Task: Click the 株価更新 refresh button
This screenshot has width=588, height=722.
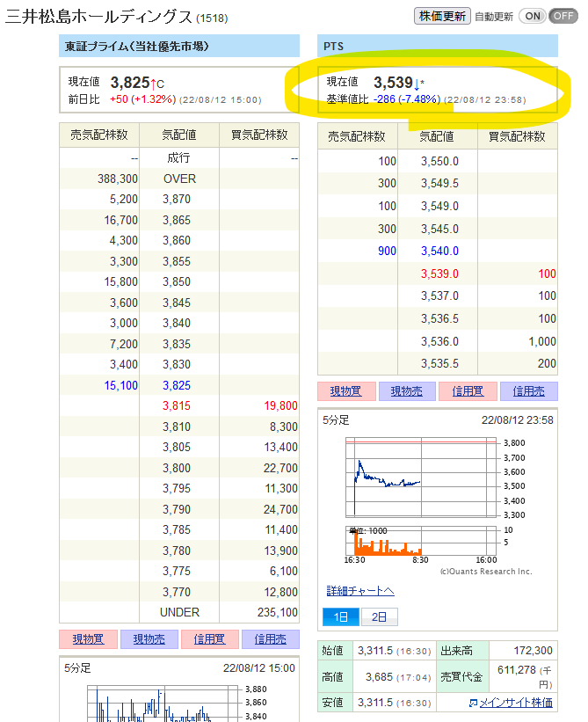Action: click(442, 16)
